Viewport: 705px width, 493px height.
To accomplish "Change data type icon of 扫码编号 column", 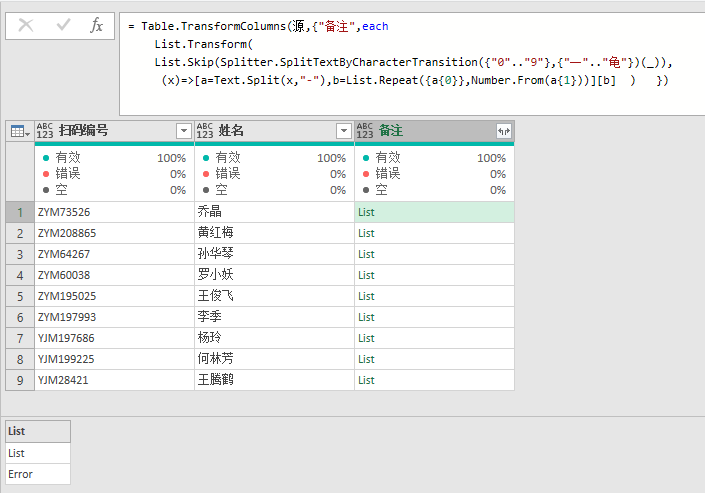I will tap(45, 131).
